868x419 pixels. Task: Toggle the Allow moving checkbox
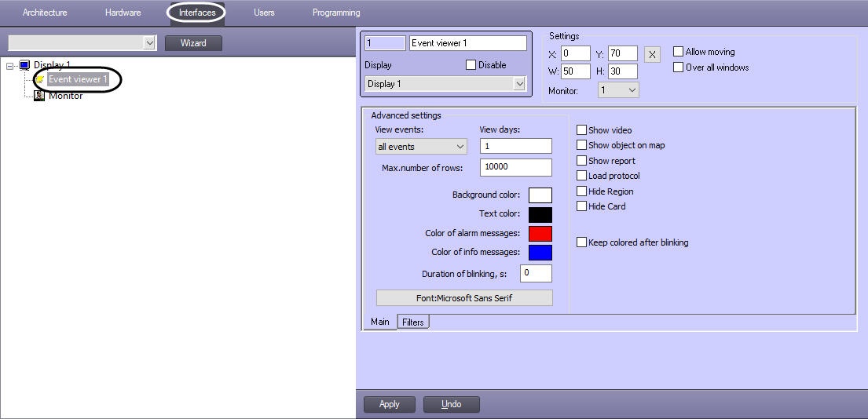679,52
